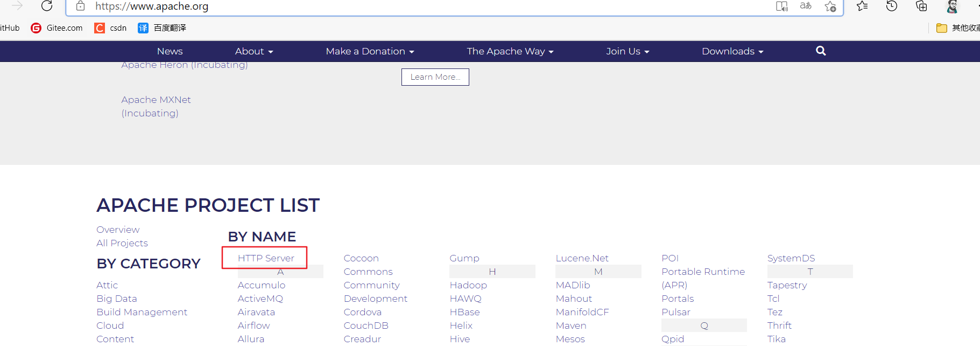The image size is (980, 346).
Task: Open the 百度翻译 bookmark
Action: click(x=162, y=28)
